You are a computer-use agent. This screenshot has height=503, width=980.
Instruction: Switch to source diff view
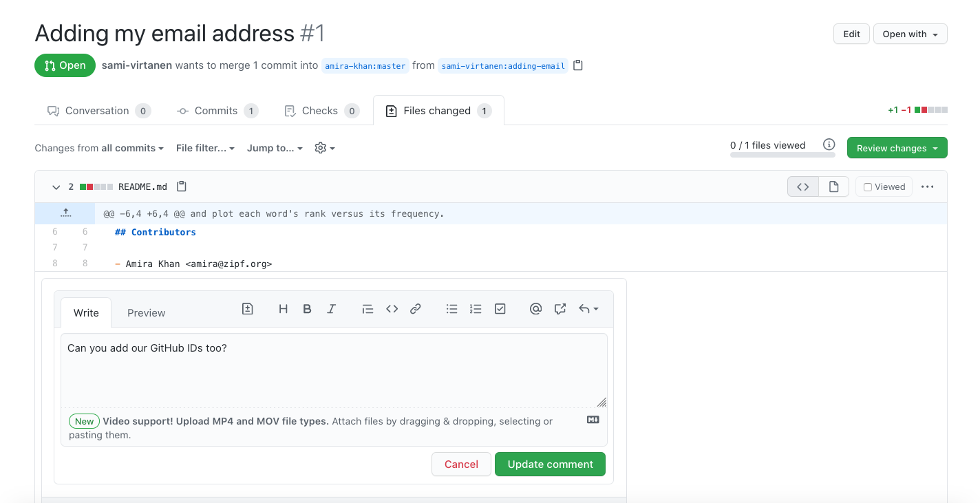(x=802, y=186)
